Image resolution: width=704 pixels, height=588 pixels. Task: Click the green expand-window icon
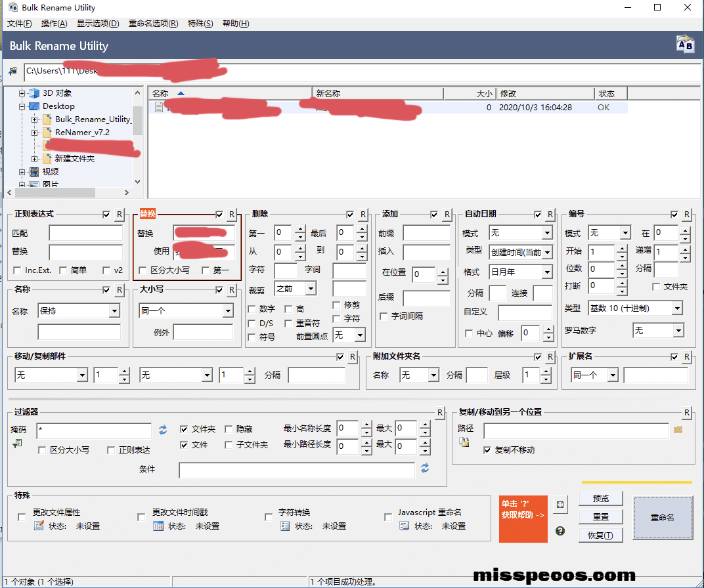[560, 505]
